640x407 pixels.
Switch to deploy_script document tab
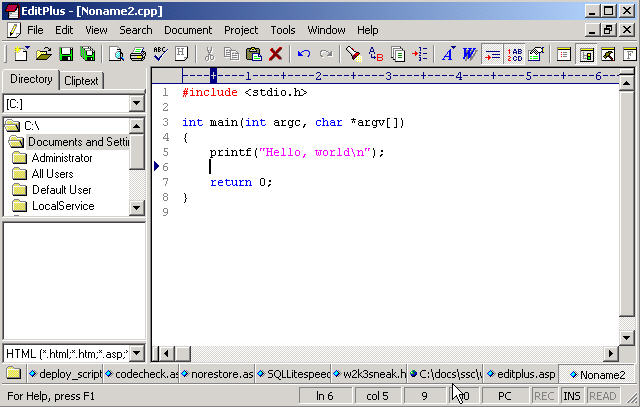point(65,374)
